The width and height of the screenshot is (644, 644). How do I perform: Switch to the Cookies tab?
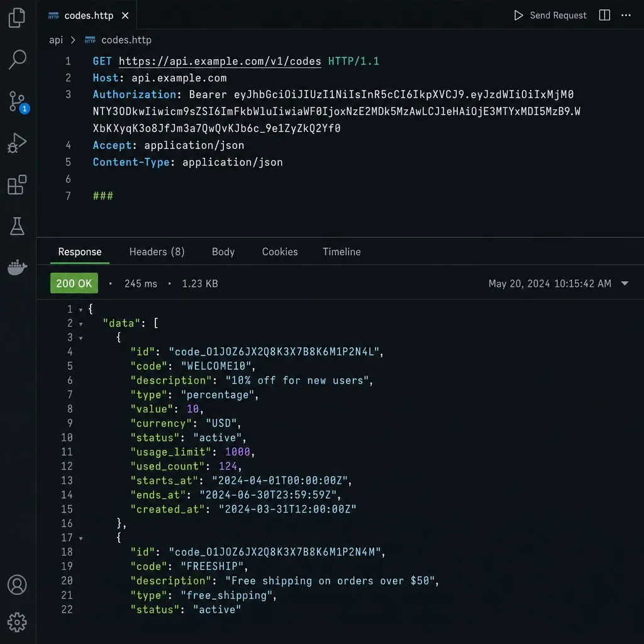pyautogui.click(x=280, y=252)
